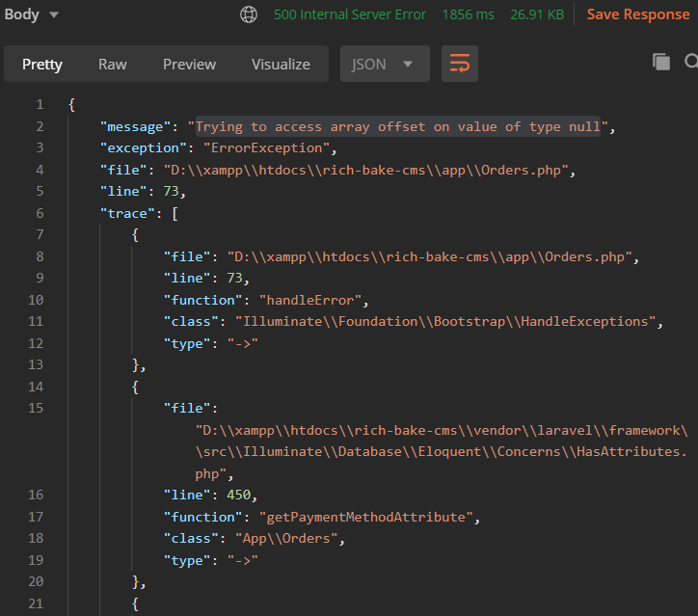Image resolution: width=698 pixels, height=616 pixels.
Task: Toggle the orange line wrap icon
Action: (x=460, y=65)
